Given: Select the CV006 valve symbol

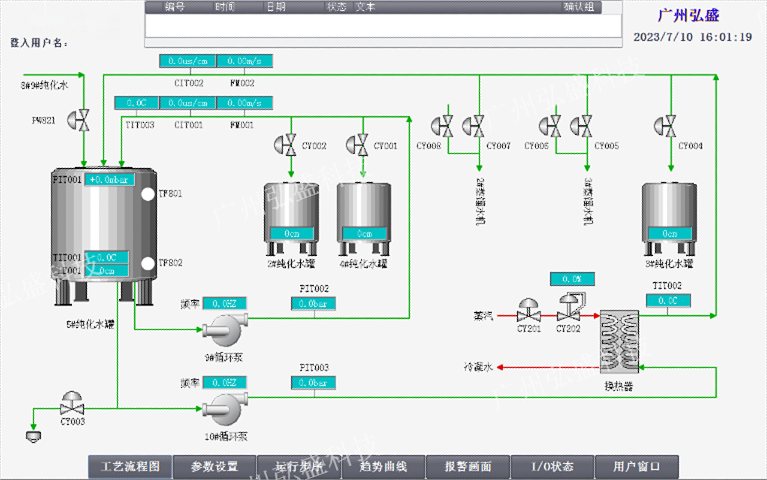Looking at the screenshot, I should point(550,126).
